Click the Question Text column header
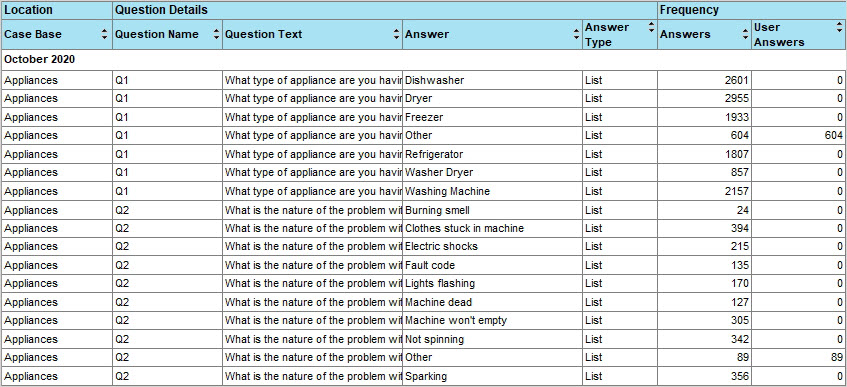 (312, 35)
